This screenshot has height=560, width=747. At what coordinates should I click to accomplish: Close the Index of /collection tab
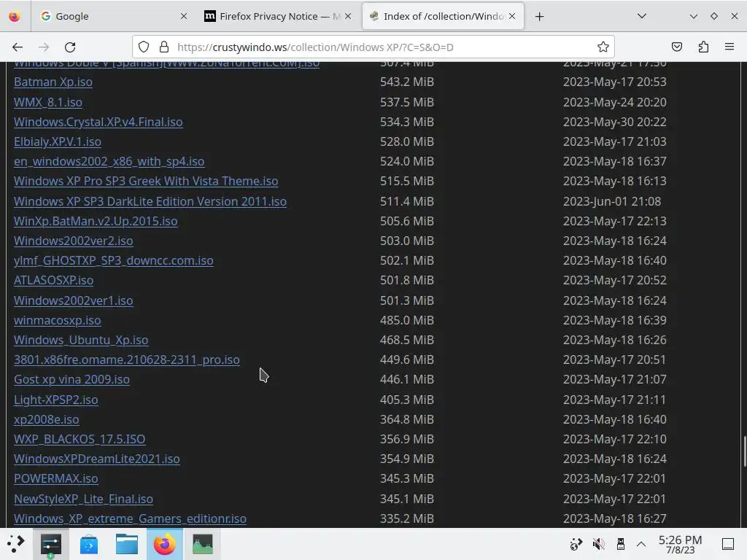(x=512, y=16)
